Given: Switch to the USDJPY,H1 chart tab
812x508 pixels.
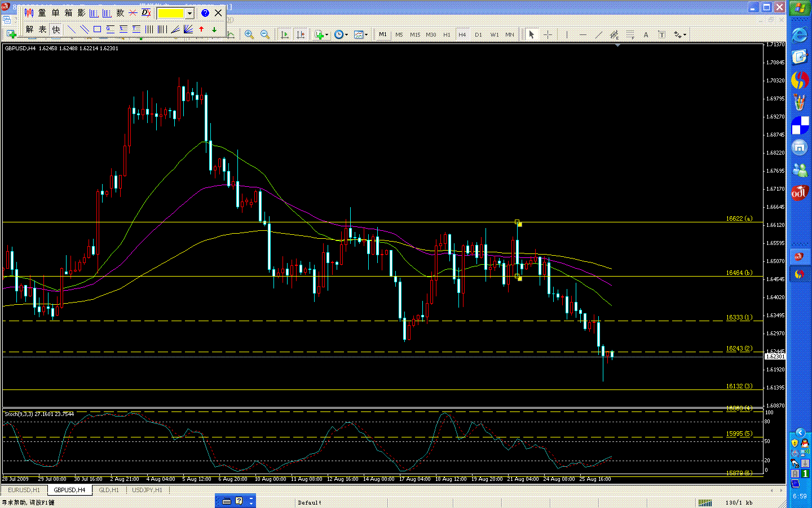Looking at the screenshot, I should coord(147,490).
